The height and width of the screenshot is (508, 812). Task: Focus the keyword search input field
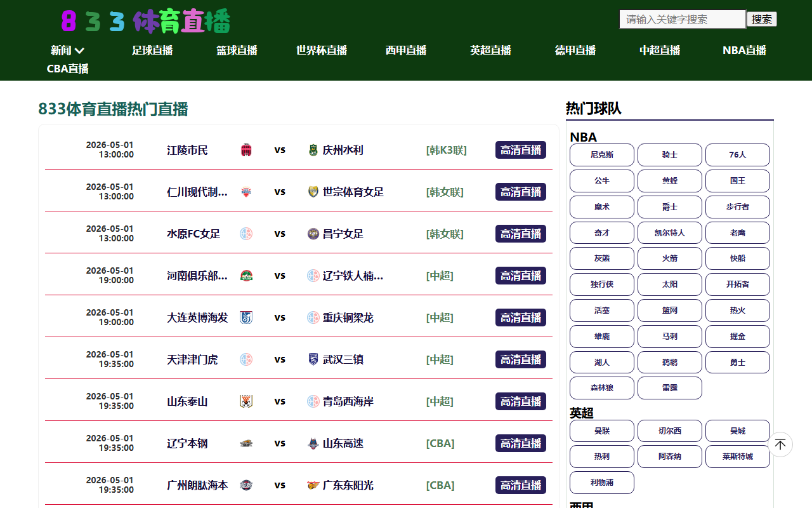point(683,19)
